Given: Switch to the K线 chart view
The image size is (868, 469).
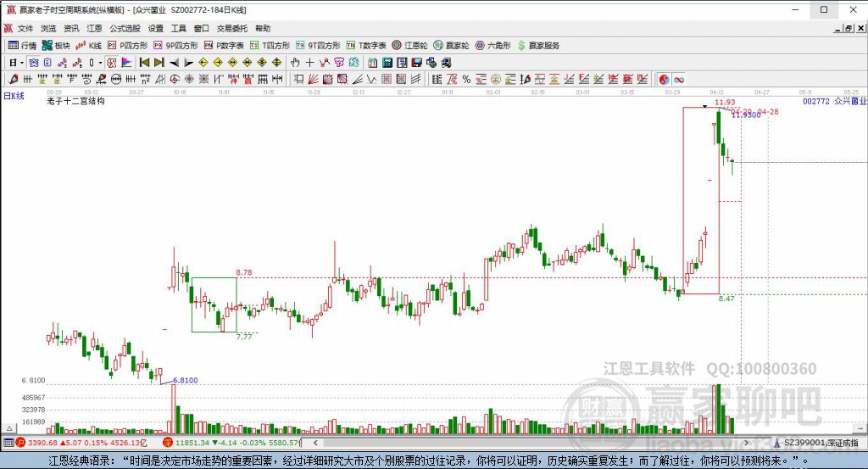Looking at the screenshot, I should click(88, 46).
